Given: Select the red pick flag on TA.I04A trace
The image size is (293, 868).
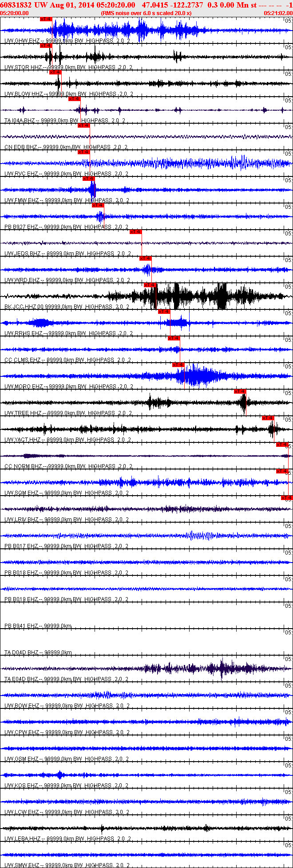Looking at the screenshot, I should 74,99.
